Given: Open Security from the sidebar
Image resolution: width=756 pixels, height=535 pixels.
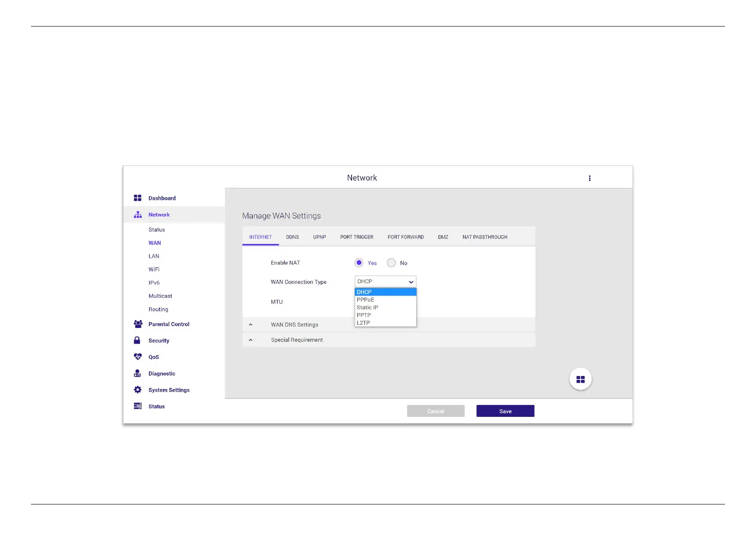Looking at the screenshot, I should tap(159, 340).
